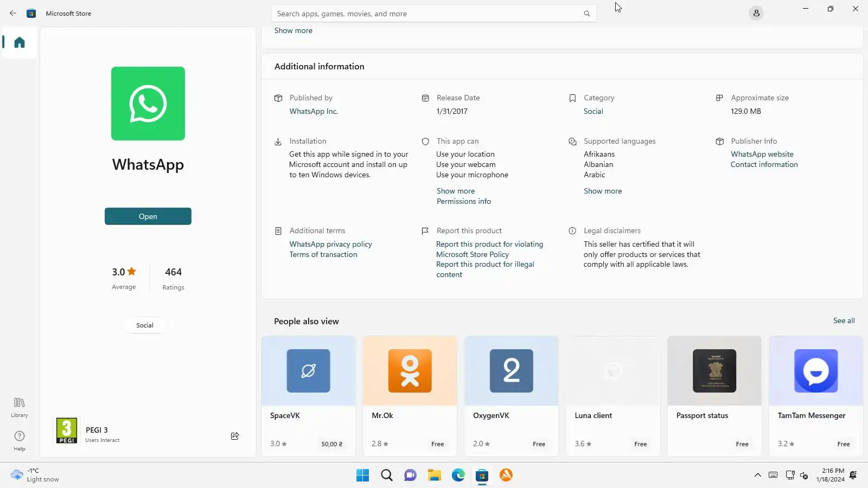Viewport: 868px width, 488px height.
Task: Open the SpaceVK app card icon
Action: 308,371
